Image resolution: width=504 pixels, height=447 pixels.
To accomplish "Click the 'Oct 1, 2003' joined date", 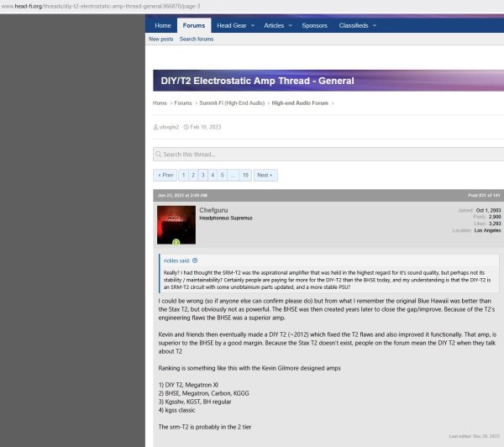I will (x=488, y=210).
